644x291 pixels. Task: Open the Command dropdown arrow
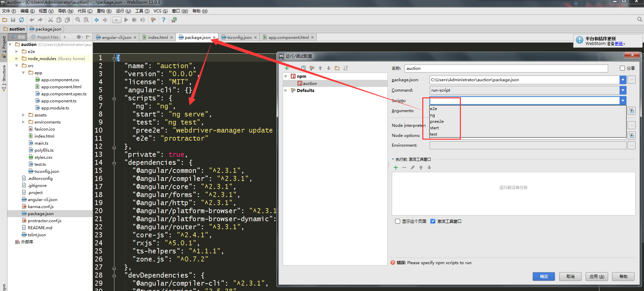(623, 90)
